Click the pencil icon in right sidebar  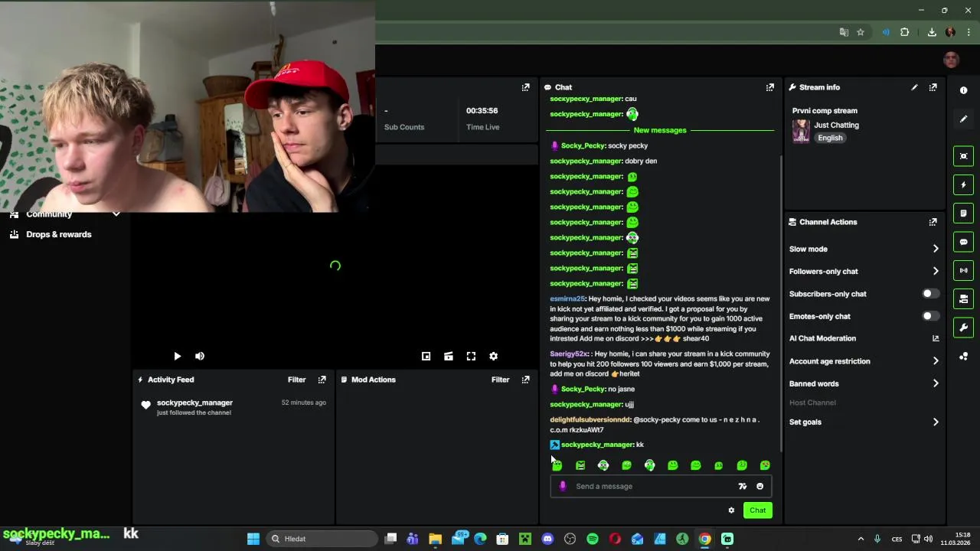[x=963, y=119]
